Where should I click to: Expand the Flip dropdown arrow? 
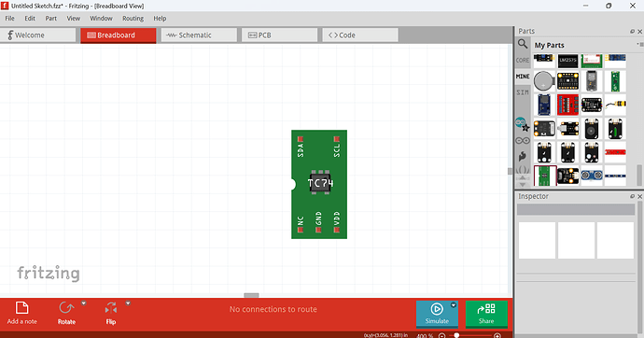[128, 303]
